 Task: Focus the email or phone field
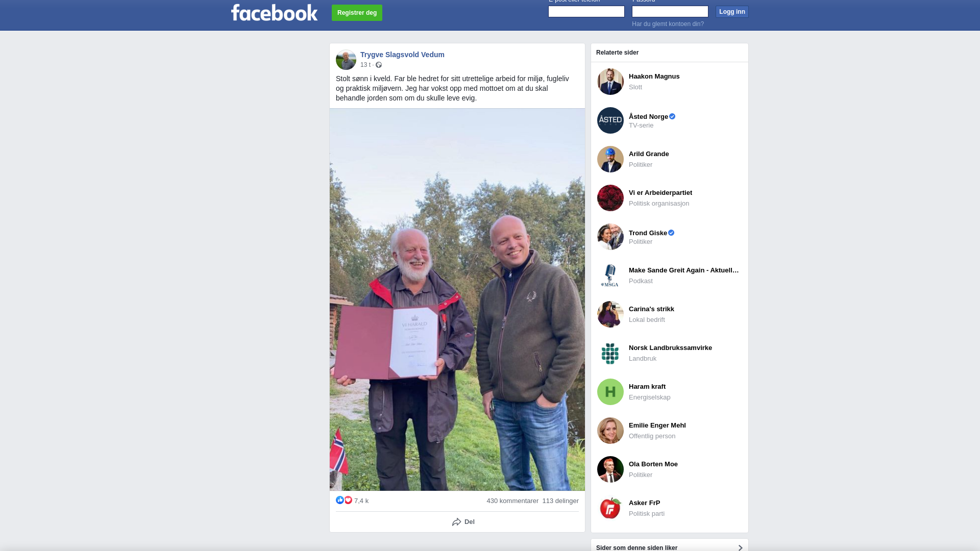[x=586, y=11]
